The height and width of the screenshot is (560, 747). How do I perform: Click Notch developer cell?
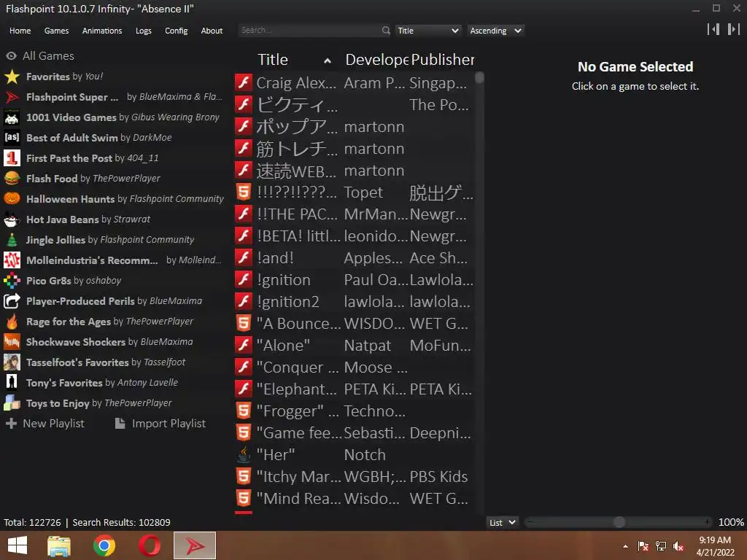click(365, 455)
